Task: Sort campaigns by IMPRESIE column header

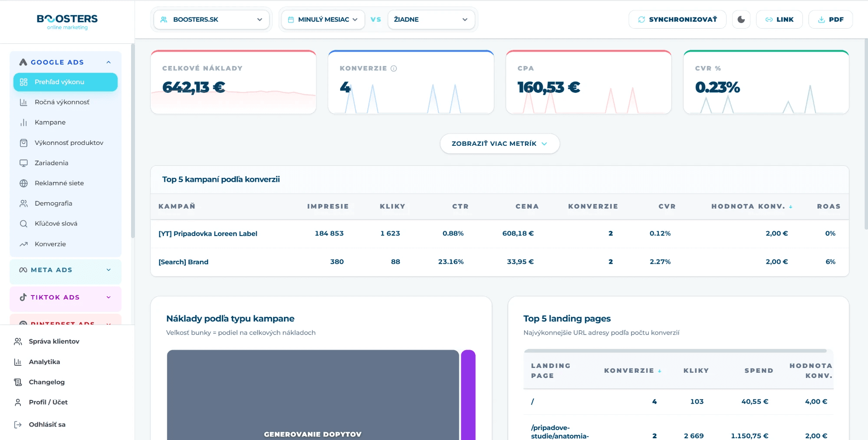Action: click(328, 207)
